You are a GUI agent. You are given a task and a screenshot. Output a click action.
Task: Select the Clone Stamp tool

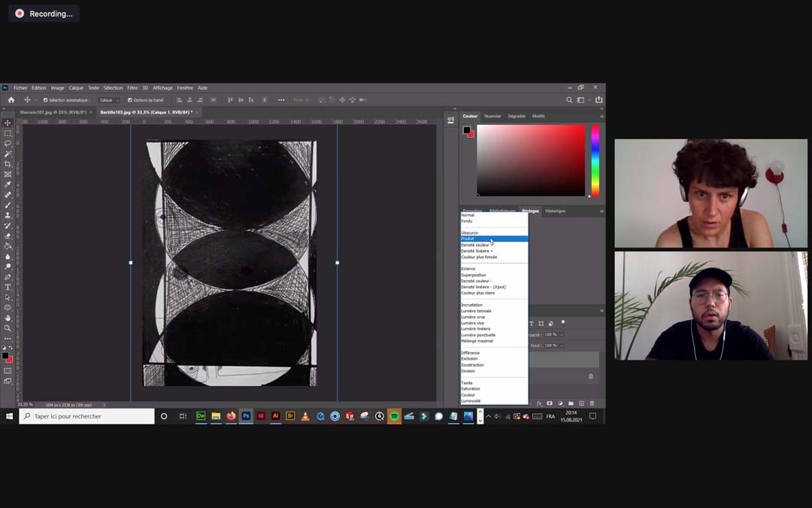click(x=8, y=215)
